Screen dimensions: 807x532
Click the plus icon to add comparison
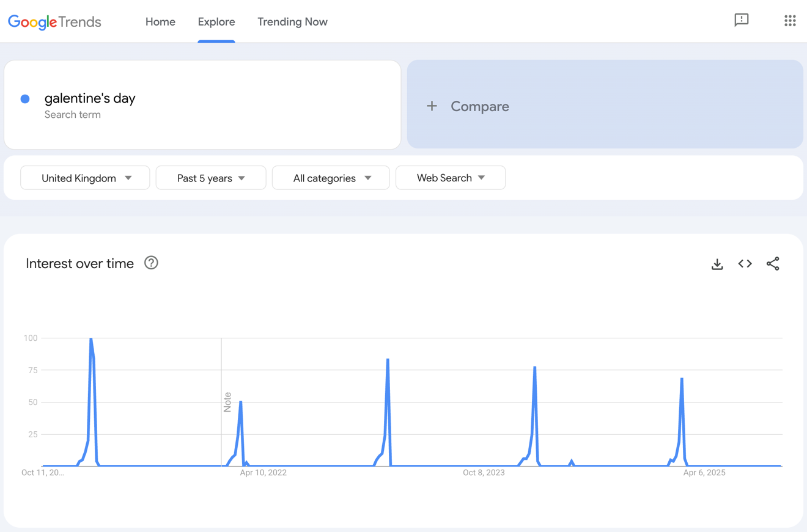click(432, 105)
